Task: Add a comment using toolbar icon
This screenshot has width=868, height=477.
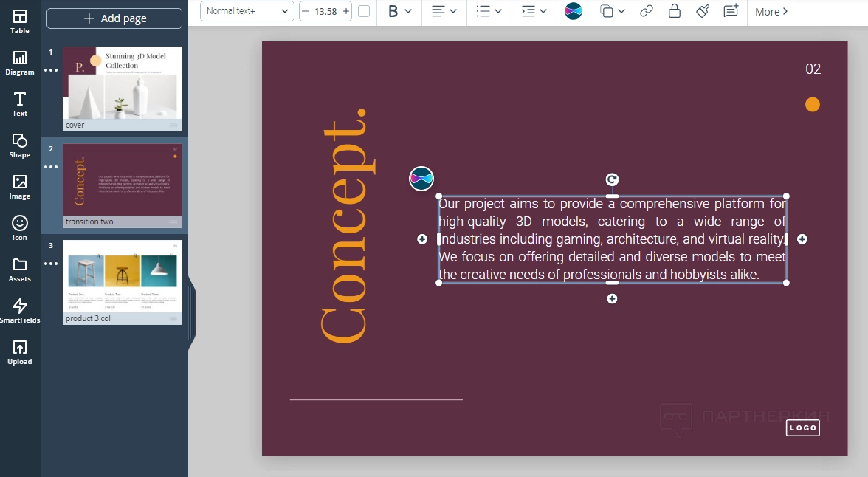Action: click(731, 11)
